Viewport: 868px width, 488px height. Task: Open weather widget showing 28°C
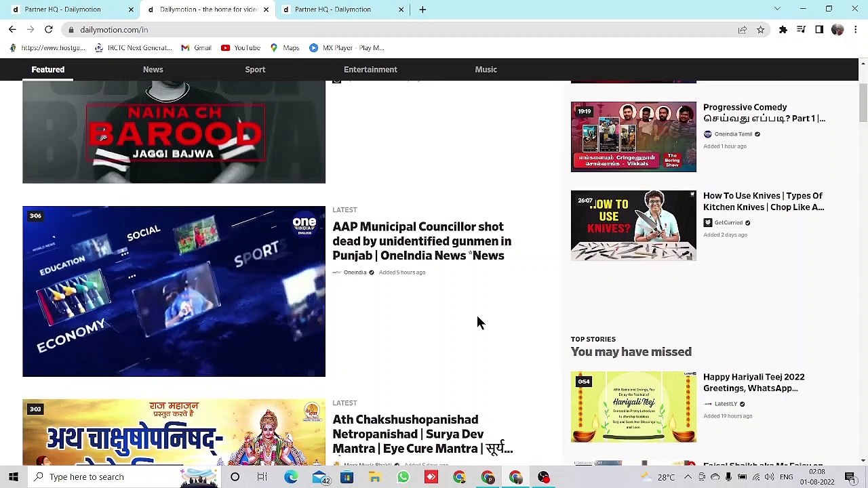point(658,477)
